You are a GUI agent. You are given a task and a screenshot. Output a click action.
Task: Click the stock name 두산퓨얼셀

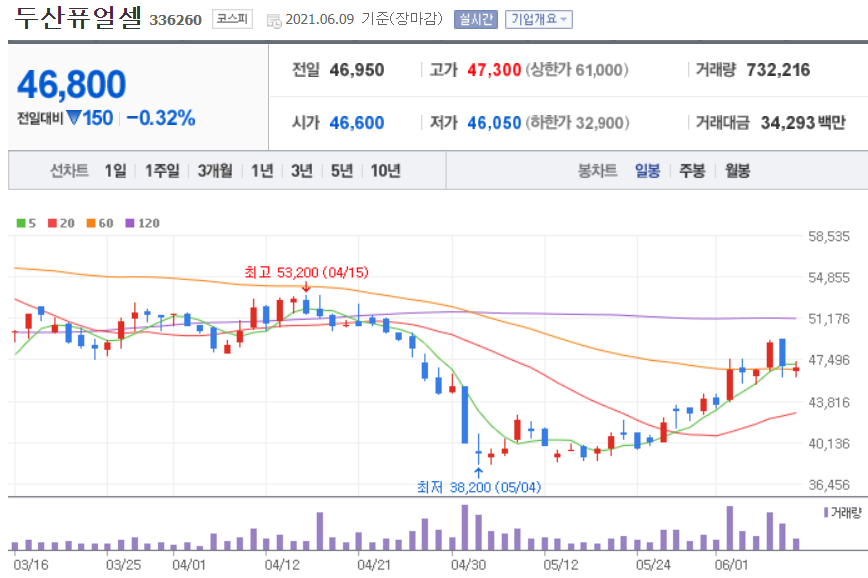78,17
